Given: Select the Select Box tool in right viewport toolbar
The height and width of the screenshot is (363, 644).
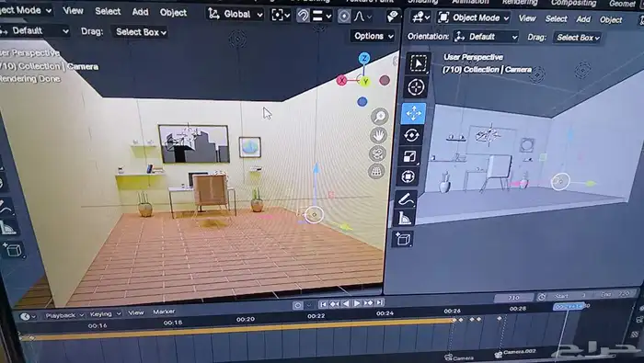Looking at the screenshot, I should click(418, 63).
